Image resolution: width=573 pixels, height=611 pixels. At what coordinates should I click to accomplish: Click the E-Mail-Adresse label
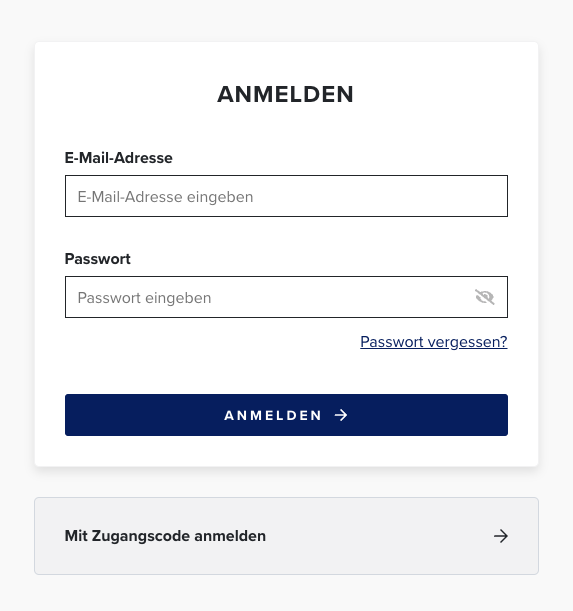(x=118, y=158)
